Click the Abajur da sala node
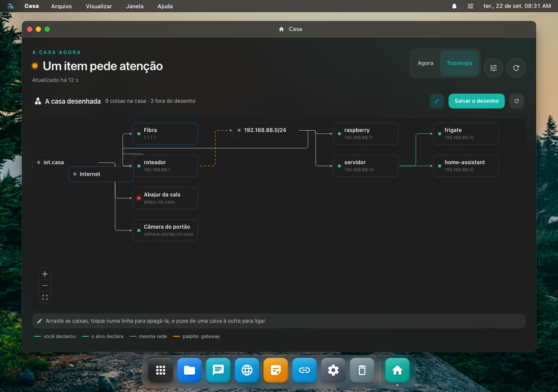This screenshot has width=558, height=392. tap(165, 198)
